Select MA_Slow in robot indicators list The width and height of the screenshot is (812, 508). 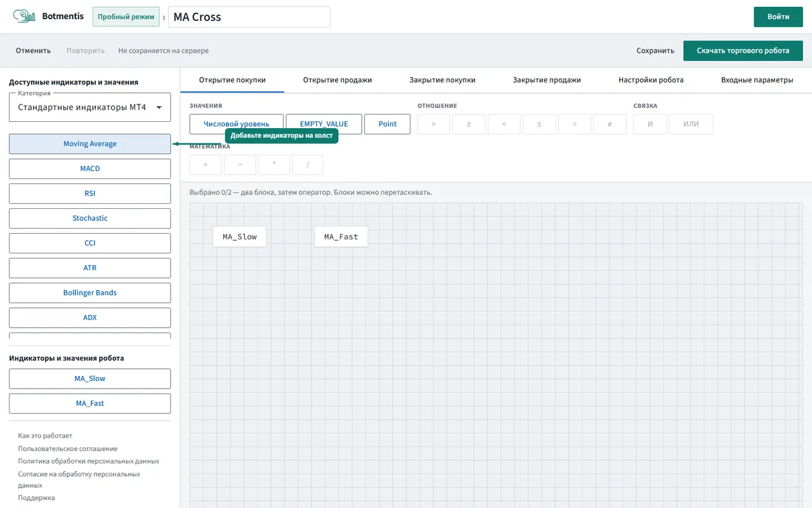click(x=90, y=378)
